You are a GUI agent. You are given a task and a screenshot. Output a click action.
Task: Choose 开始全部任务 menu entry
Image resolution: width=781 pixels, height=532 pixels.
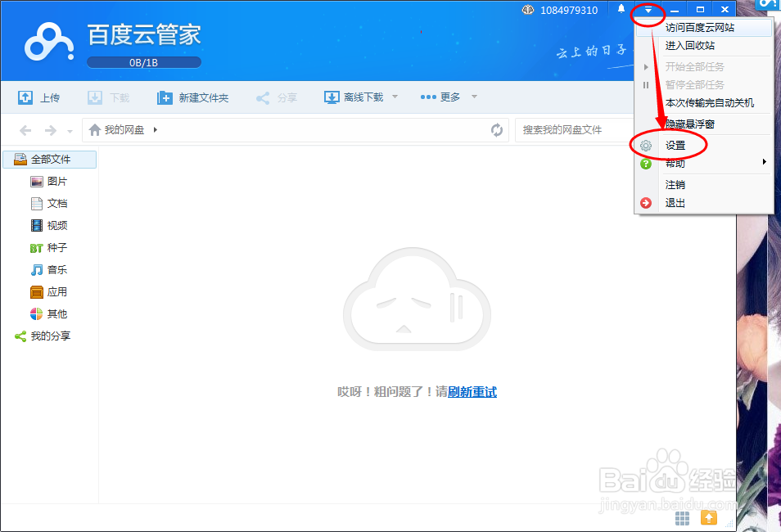[704, 67]
